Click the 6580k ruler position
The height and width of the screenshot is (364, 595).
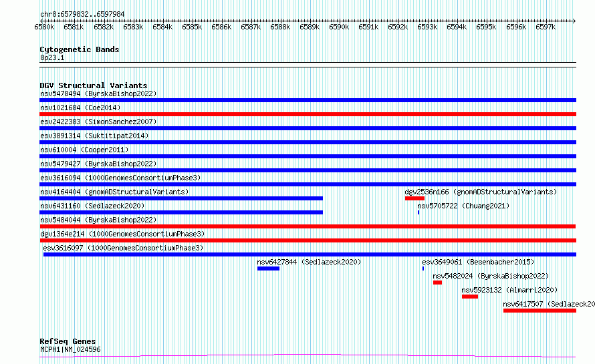[x=44, y=27]
